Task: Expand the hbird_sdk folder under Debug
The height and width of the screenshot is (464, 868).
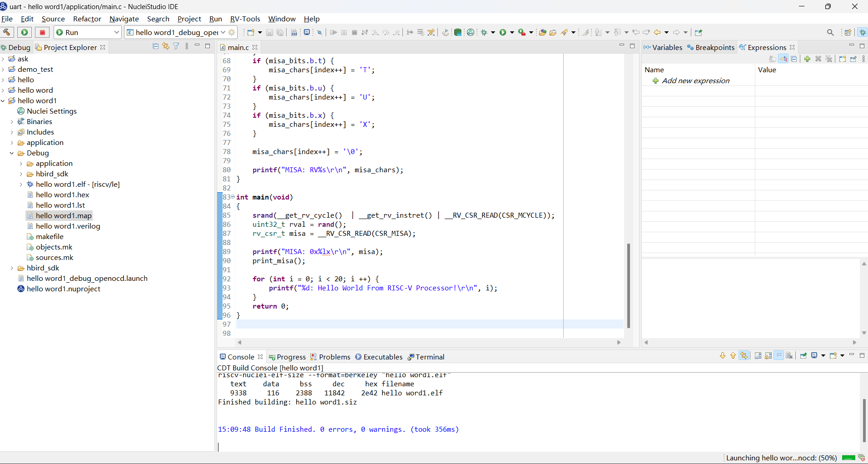Action: (x=21, y=174)
